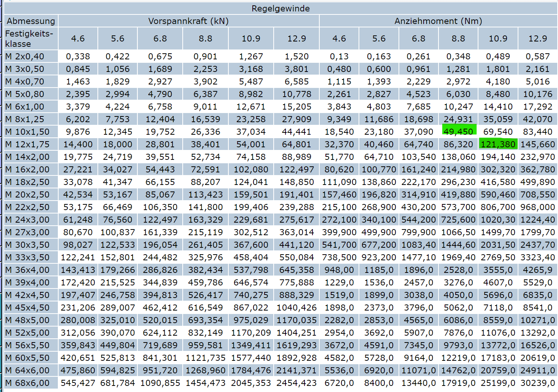Click the value 11076,0 in the M 52x5,00 row
Image resolution: width=558 pixels, height=392 pixels.
coord(498,333)
